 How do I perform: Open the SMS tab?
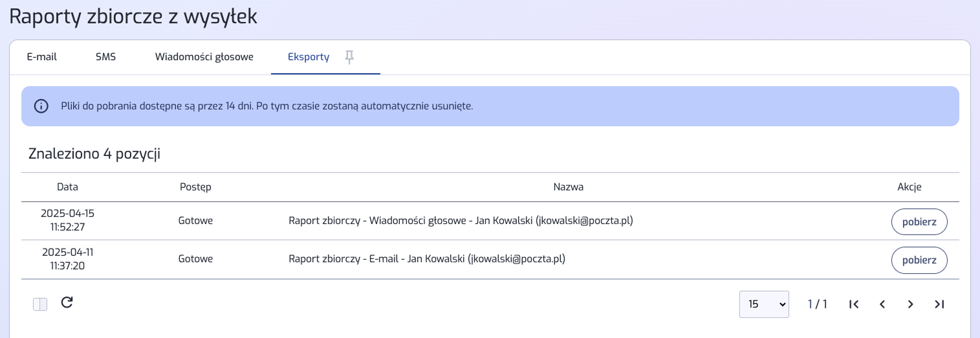105,57
